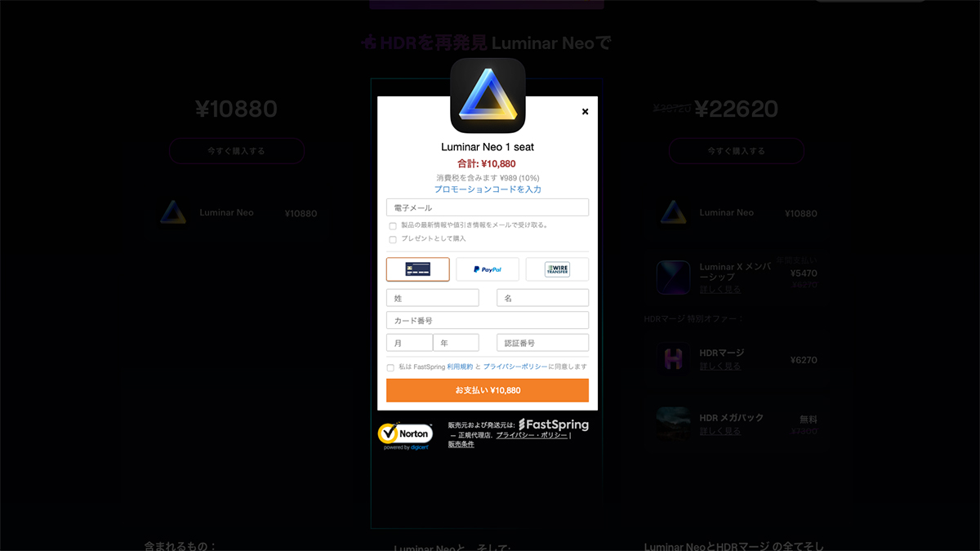Choose PayPal as the payment method
The image size is (980, 551).
click(488, 269)
